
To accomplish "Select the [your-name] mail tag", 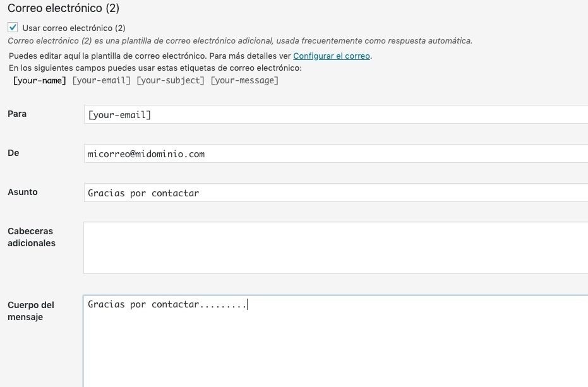I will click(x=39, y=80).
